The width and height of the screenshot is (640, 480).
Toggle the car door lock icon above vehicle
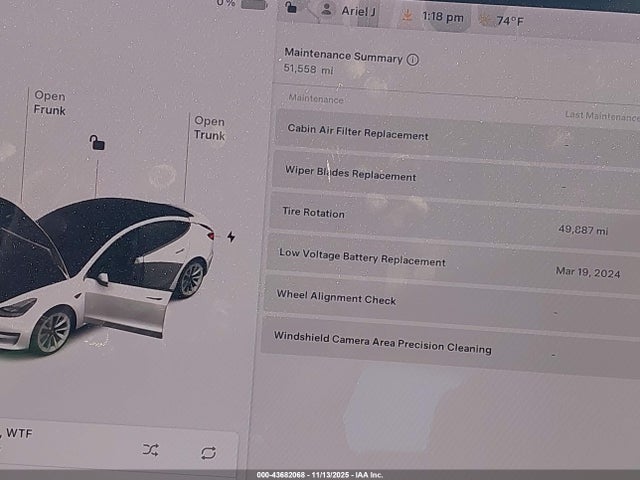[97, 143]
